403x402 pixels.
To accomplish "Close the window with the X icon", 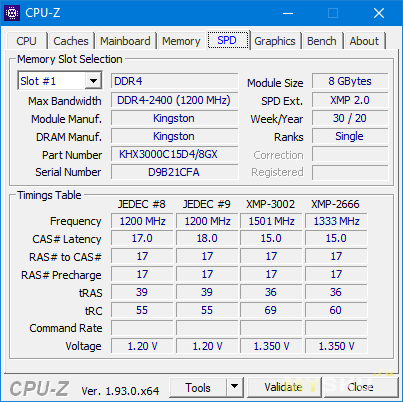I will pyautogui.click(x=379, y=13).
